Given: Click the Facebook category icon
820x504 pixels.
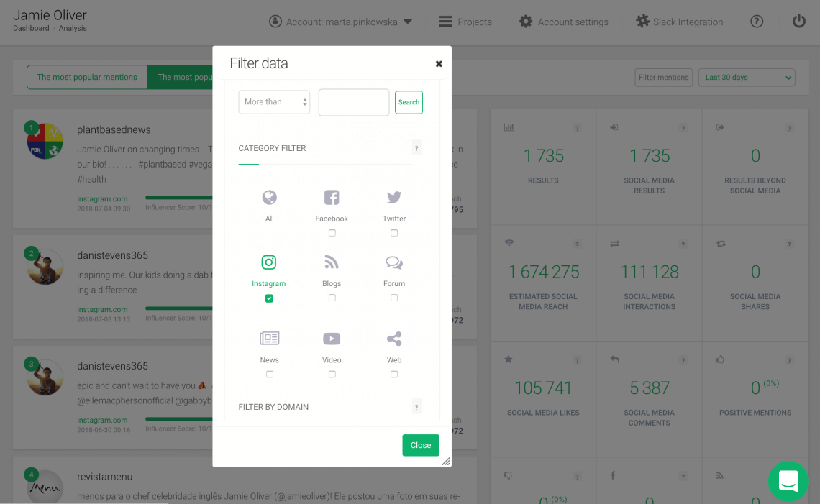Looking at the screenshot, I should (332, 198).
